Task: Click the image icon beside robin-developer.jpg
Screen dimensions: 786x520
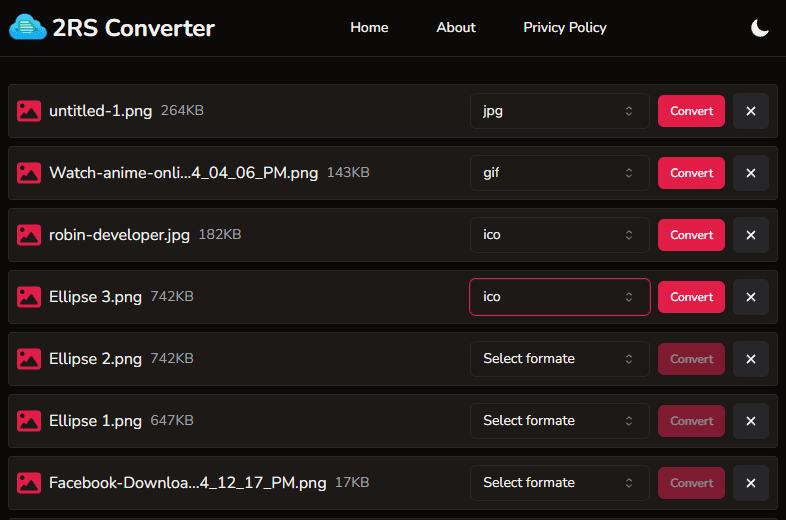Action: (x=29, y=235)
